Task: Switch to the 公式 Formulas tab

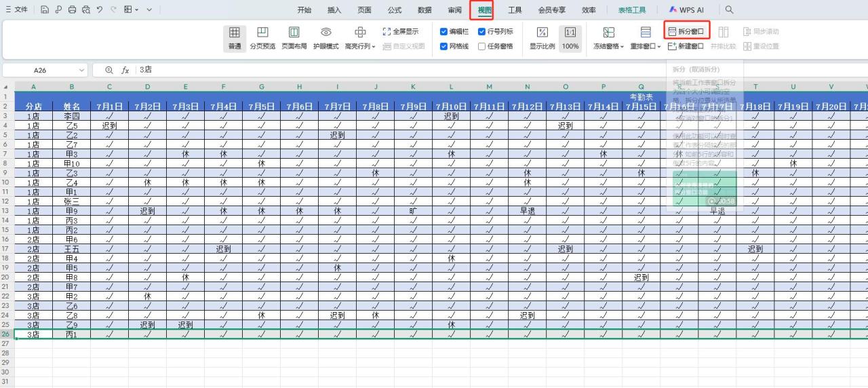Action: point(395,10)
